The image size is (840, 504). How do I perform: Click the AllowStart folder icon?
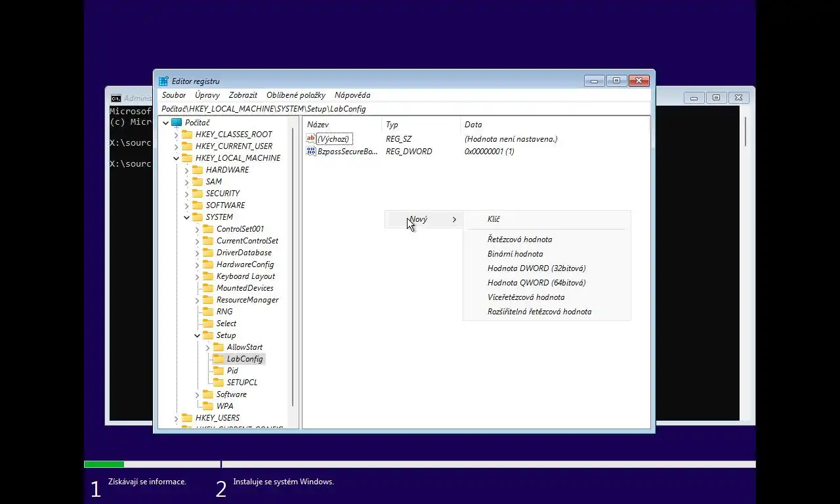(x=219, y=347)
